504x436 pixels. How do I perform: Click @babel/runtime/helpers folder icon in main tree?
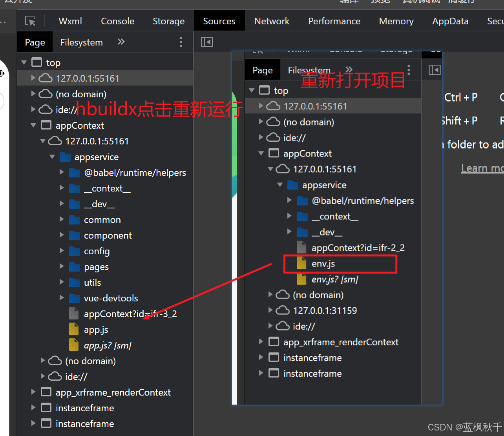tap(74, 173)
